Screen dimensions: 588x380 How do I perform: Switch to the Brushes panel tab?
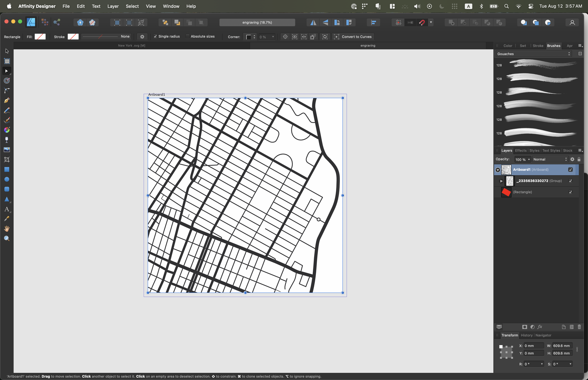pos(553,46)
